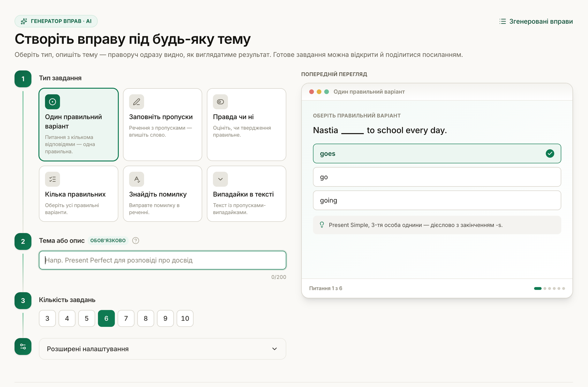Select the go answer option

(437, 177)
